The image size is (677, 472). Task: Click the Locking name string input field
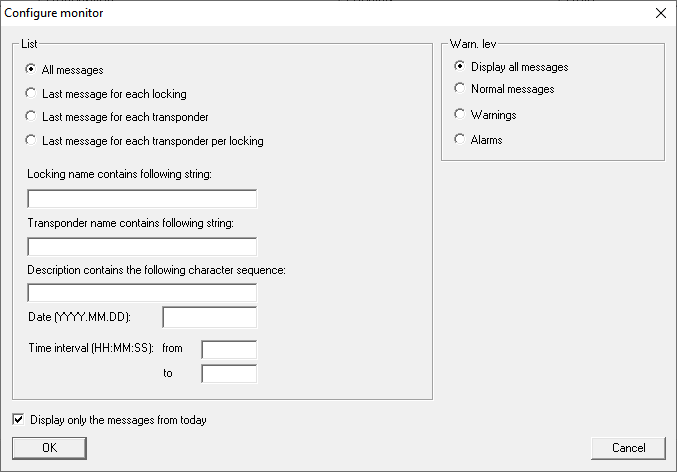[x=142, y=198]
